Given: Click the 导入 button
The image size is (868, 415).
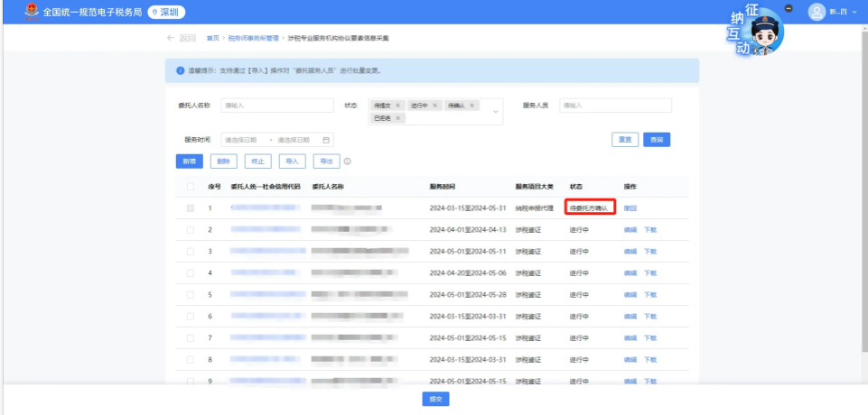Looking at the screenshot, I should pos(293,161).
